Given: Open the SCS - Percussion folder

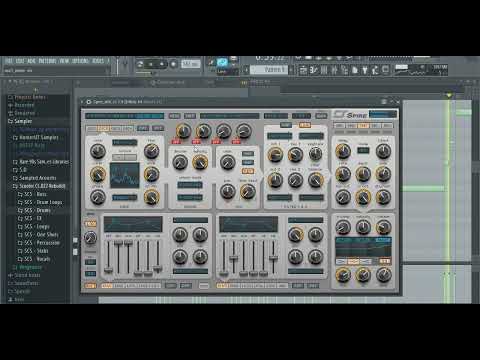Looking at the screenshot, I should tap(39, 243).
